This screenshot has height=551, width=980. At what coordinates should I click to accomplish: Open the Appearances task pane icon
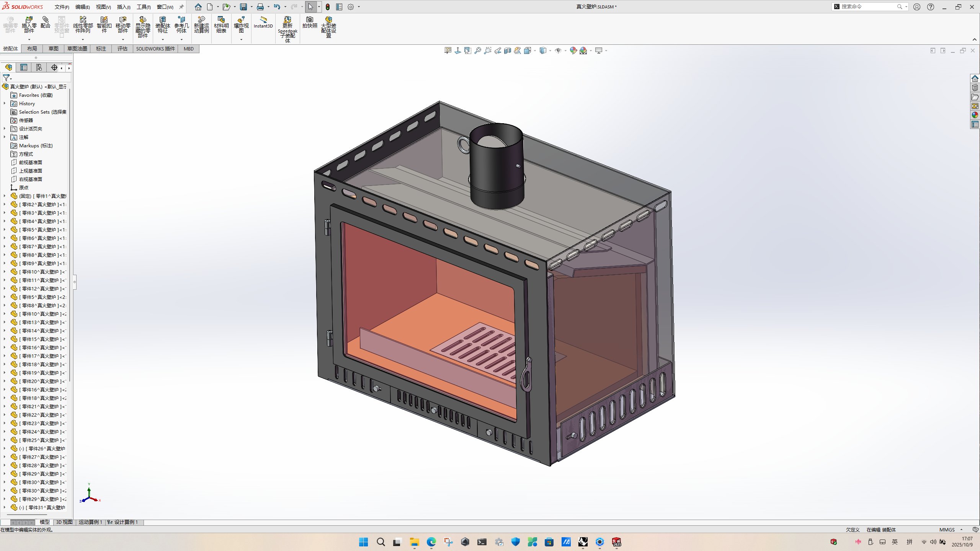pyautogui.click(x=975, y=115)
